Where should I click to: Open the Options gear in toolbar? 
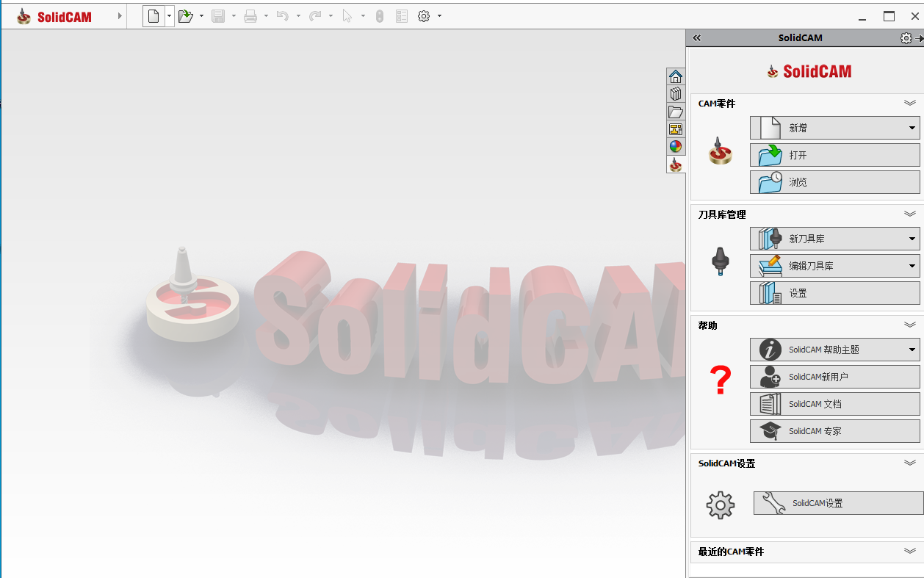pos(424,16)
